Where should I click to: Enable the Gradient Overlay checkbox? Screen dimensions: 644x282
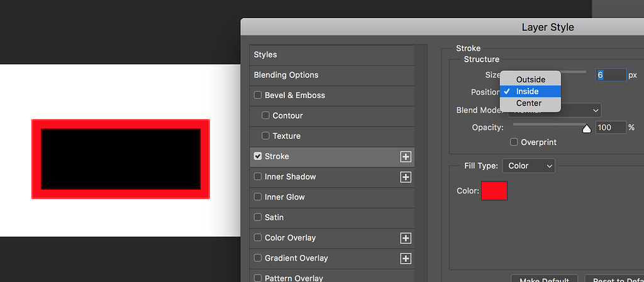pos(257,258)
